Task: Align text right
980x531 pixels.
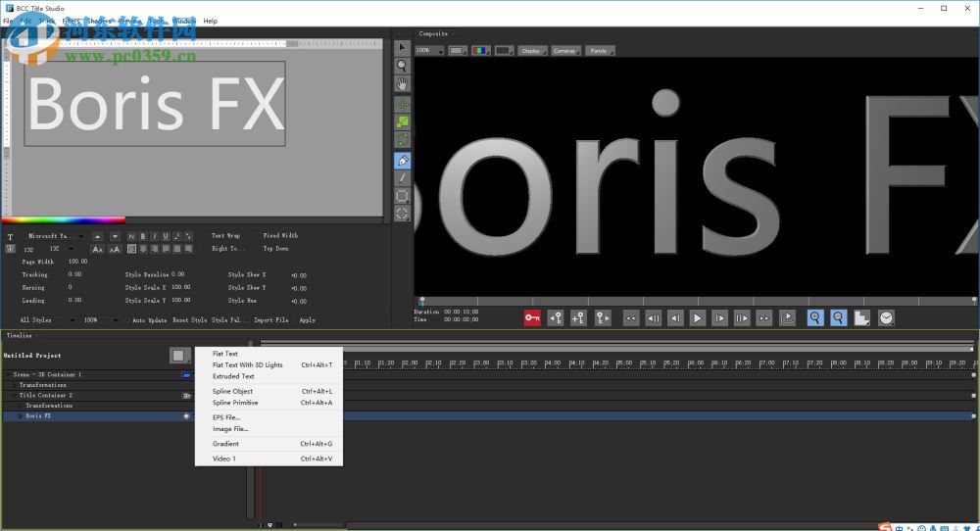Action: [x=155, y=249]
